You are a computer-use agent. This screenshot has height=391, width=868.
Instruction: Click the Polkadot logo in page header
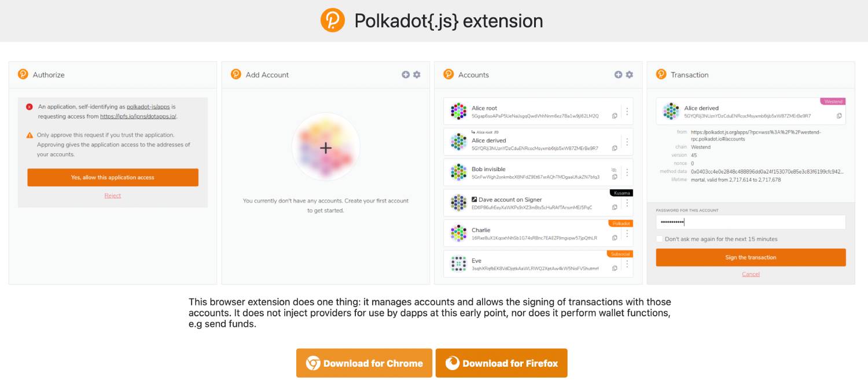333,21
